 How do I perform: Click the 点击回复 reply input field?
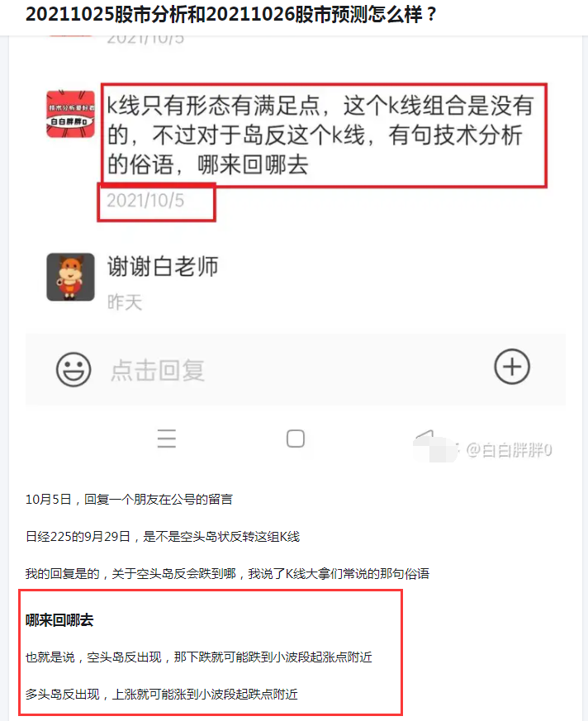point(295,370)
